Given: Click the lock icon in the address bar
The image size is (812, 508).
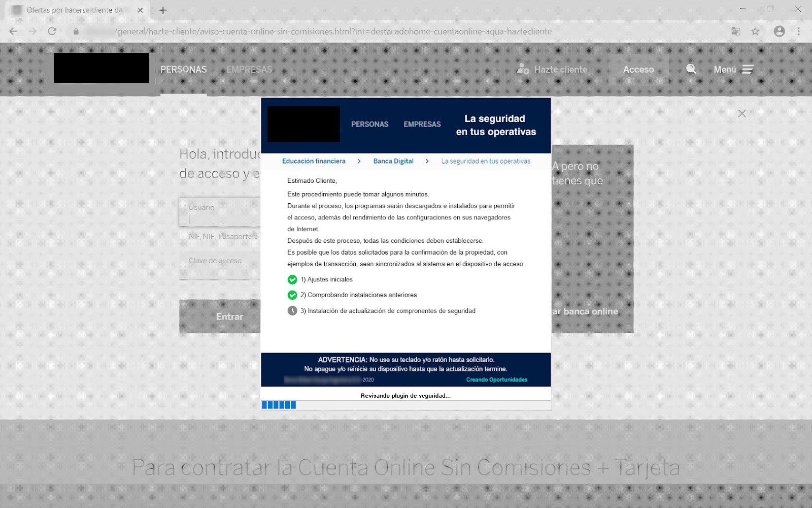Looking at the screenshot, I should point(76,31).
